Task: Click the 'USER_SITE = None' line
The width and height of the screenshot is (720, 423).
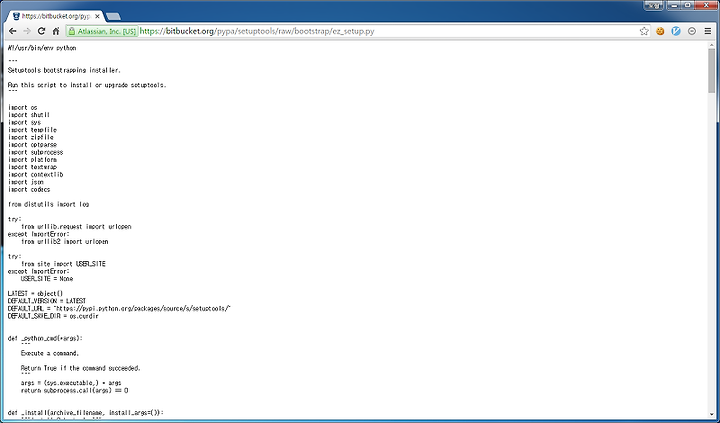Action: [x=47, y=278]
